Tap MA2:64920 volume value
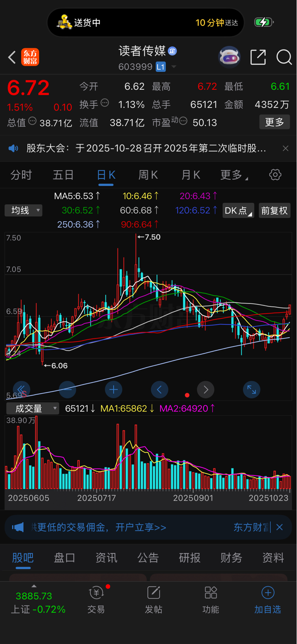The image size is (297, 644). pos(187,408)
